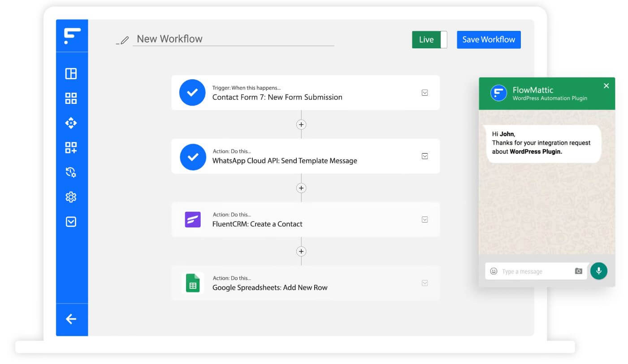Close the FlowMattic chat window
The width and height of the screenshot is (628, 364).
(x=606, y=86)
